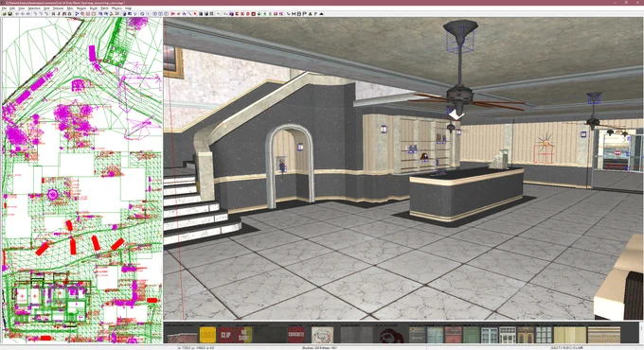Click the arched doorway under the staircase
The height and width of the screenshot is (350, 644).
pos(291,166)
